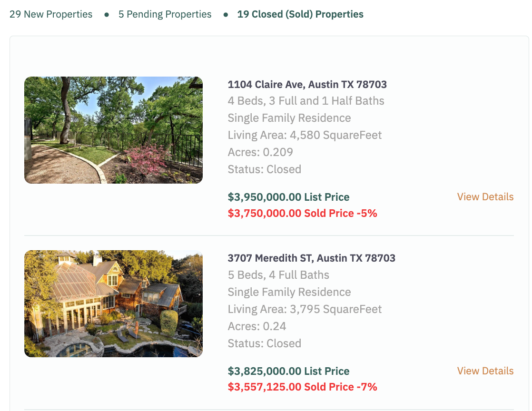View Details for the 1104 Claire Ave listing
Viewport: 532px width, 411px height.
(485, 197)
